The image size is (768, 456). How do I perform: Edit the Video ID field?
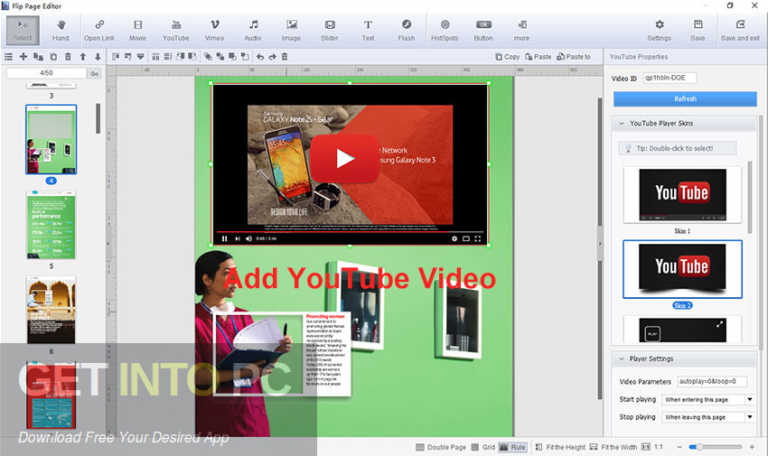[x=670, y=78]
